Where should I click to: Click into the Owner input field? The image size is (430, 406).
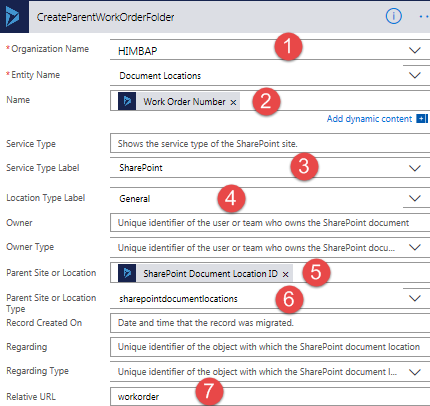point(270,223)
